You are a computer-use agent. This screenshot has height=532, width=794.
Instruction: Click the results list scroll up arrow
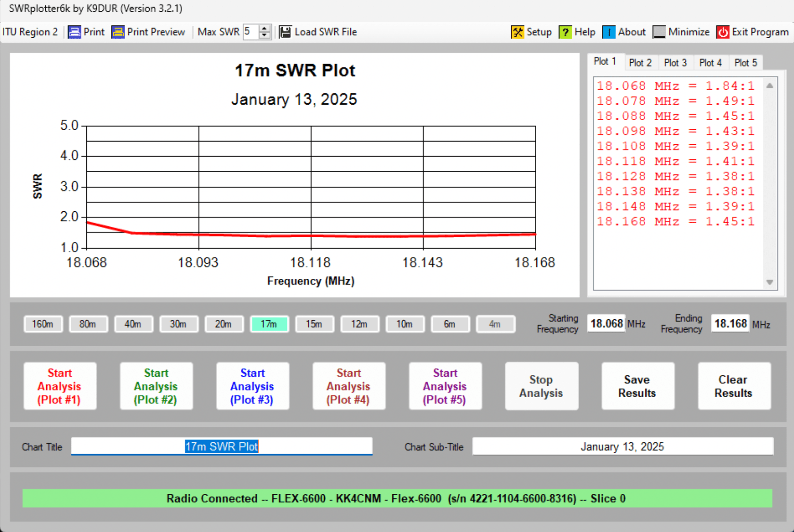[770, 86]
